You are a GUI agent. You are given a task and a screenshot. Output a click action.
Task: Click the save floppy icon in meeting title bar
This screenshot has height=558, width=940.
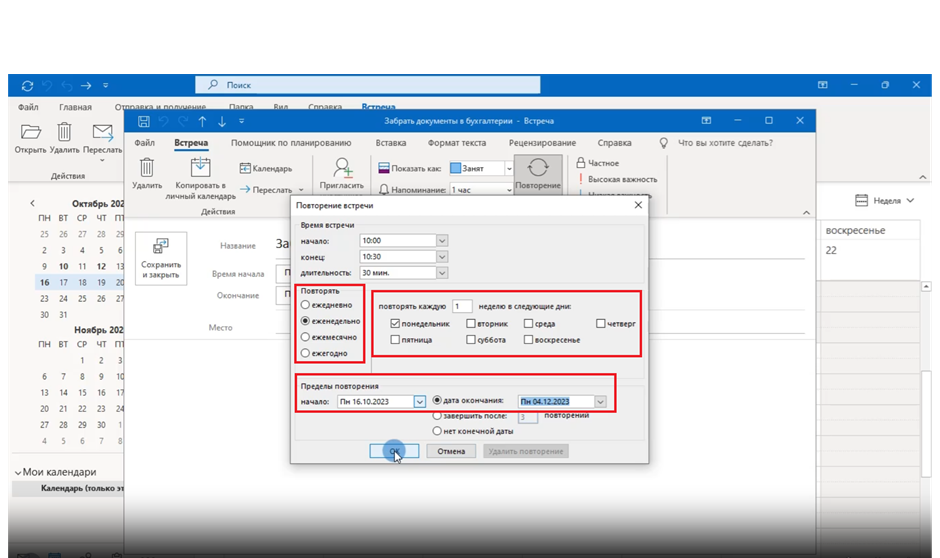144,121
